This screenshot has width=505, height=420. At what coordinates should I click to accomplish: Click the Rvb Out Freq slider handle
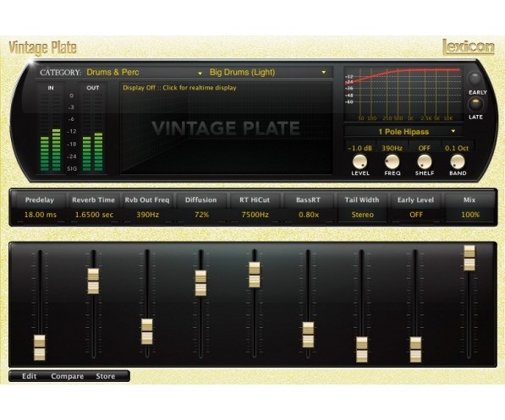tap(147, 331)
